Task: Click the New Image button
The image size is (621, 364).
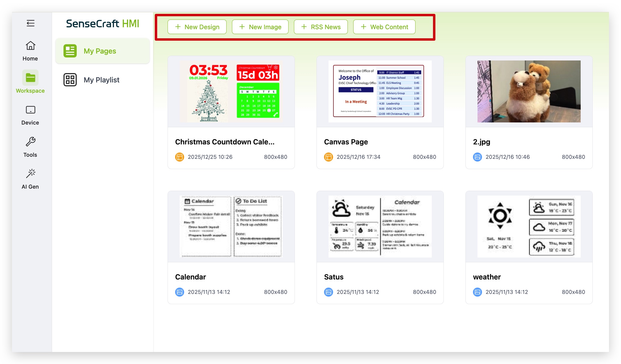Action: [260, 27]
